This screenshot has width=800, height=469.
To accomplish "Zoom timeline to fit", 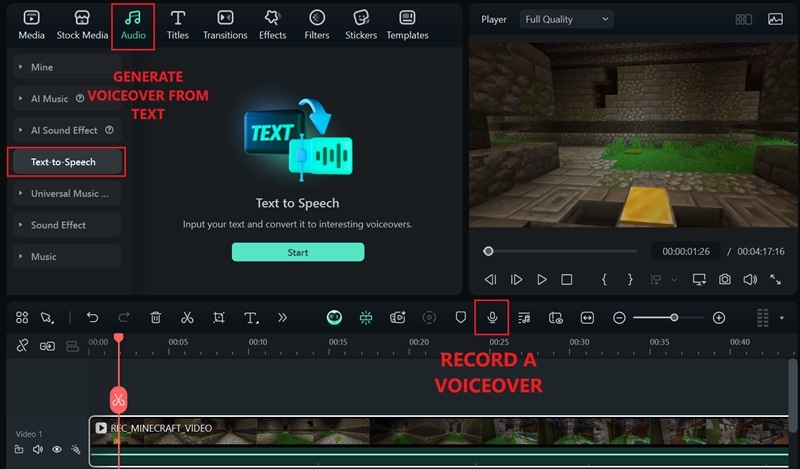I will coord(587,318).
